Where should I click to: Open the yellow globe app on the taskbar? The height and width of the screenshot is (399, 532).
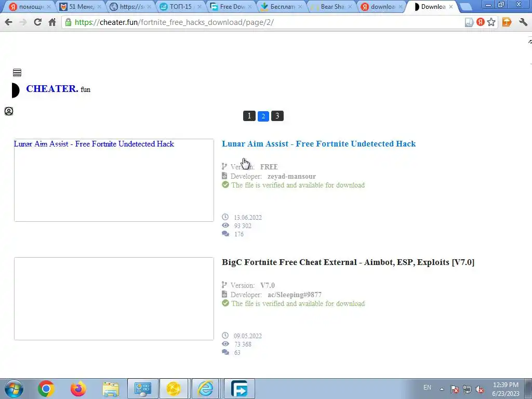click(x=174, y=389)
